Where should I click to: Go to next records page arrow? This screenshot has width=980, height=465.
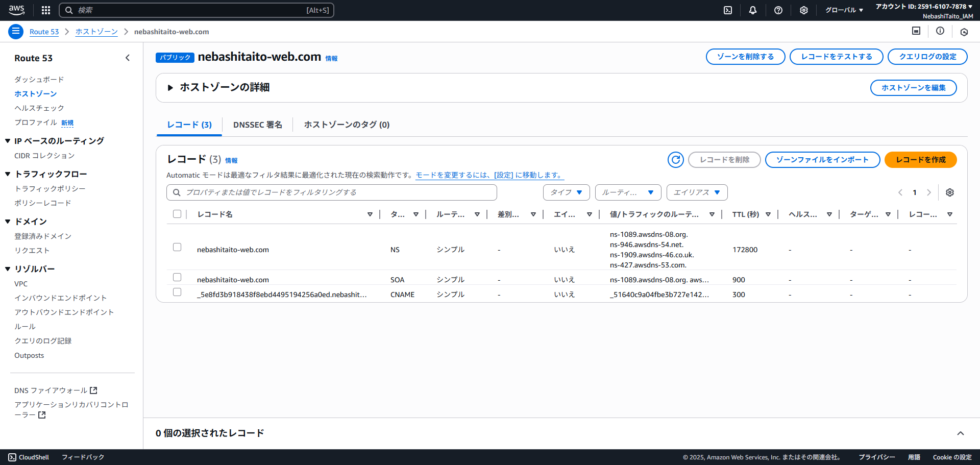[929, 192]
